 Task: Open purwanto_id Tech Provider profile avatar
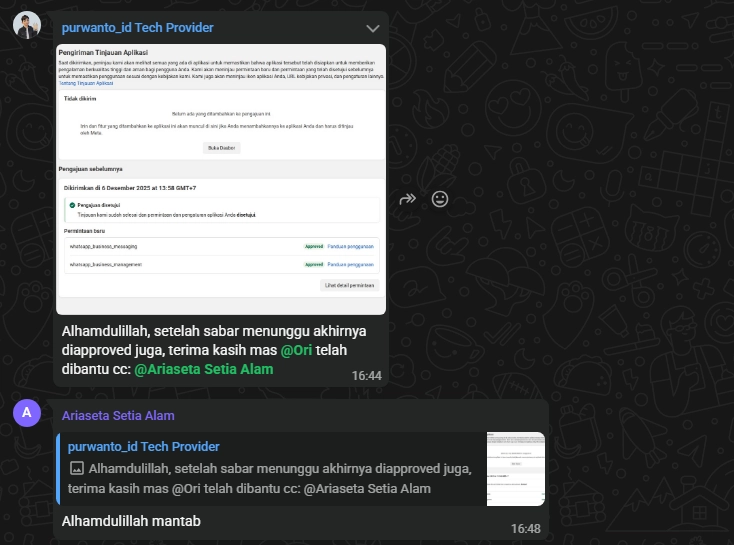(x=27, y=25)
